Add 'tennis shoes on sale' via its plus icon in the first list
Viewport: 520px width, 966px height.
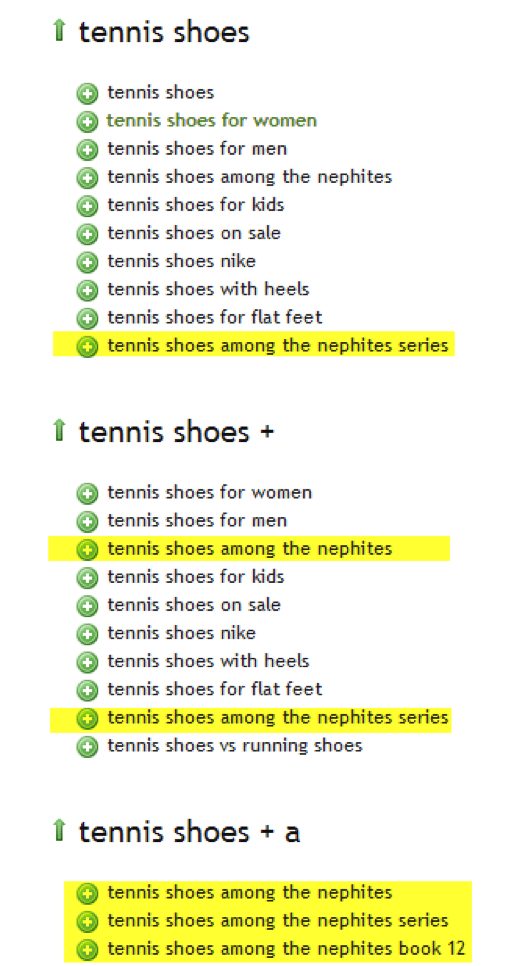pos(87,235)
